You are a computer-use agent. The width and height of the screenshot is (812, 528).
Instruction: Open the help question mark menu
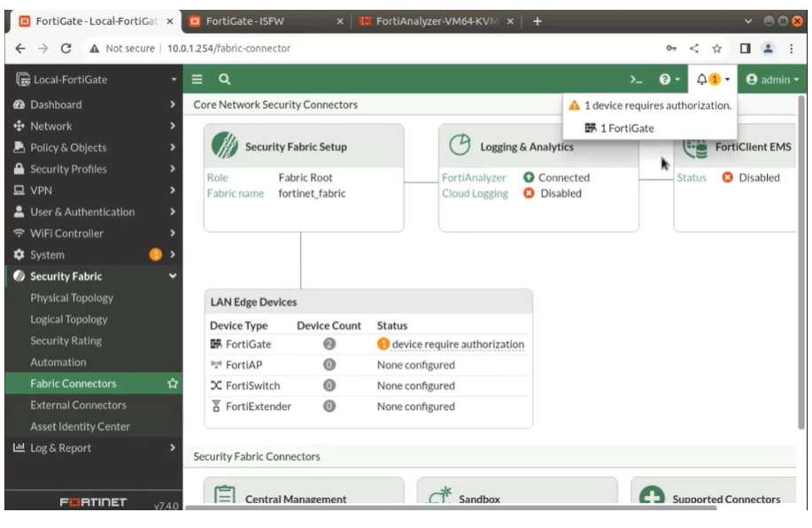coord(669,79)
